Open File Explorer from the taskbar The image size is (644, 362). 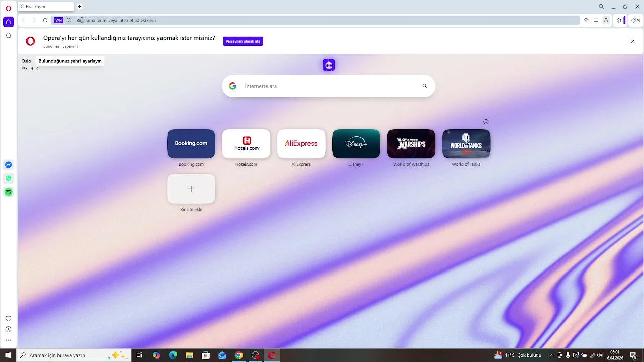189,355
